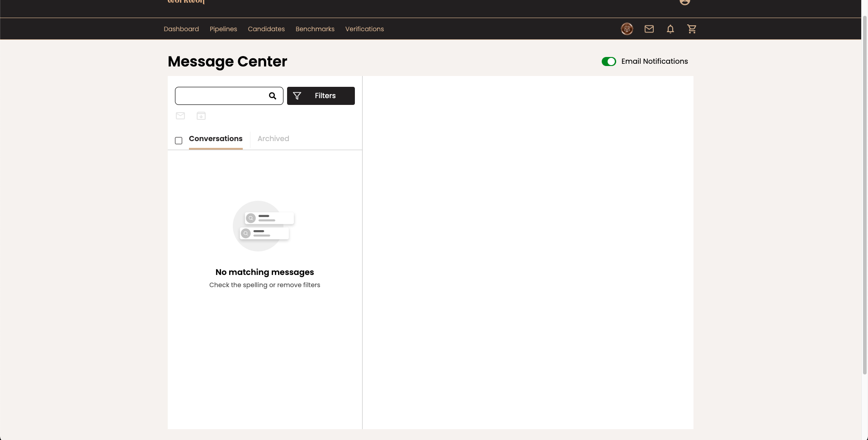Open the Filters button
868x440 pixels.
321,96
